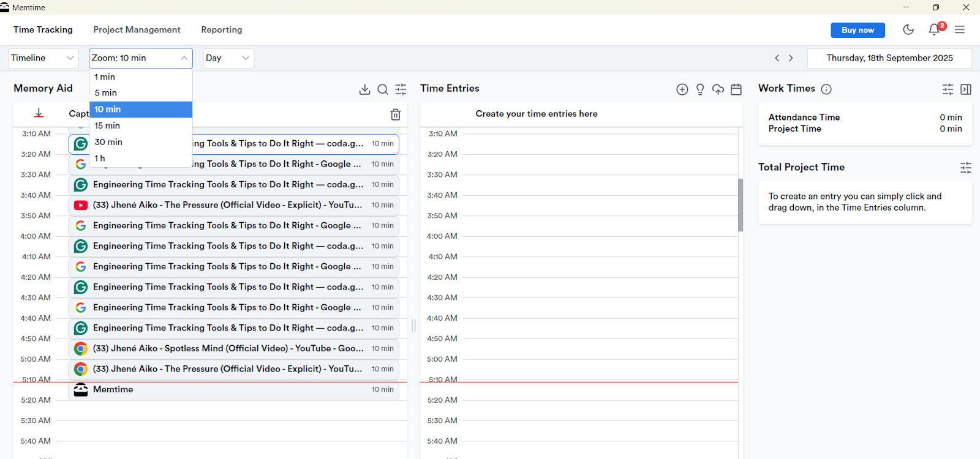Click Memtime app icon in activity row
The image size is (980, 459).
pos(80,389)
